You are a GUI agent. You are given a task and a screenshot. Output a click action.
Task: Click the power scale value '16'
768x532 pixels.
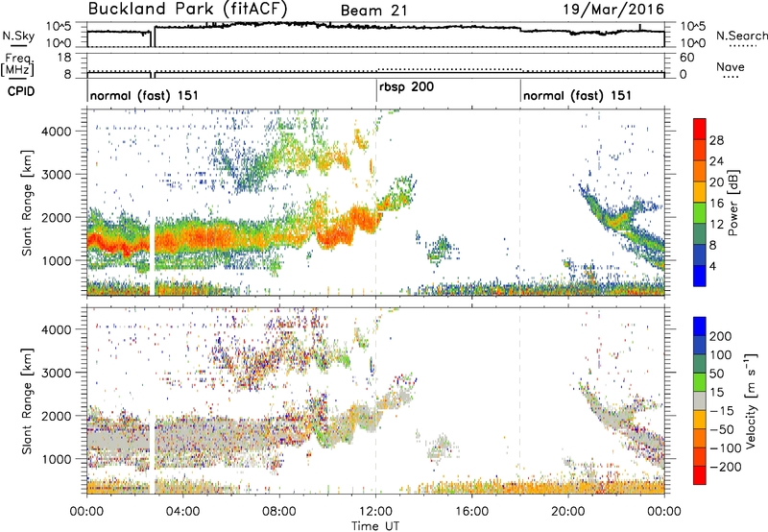716,204
